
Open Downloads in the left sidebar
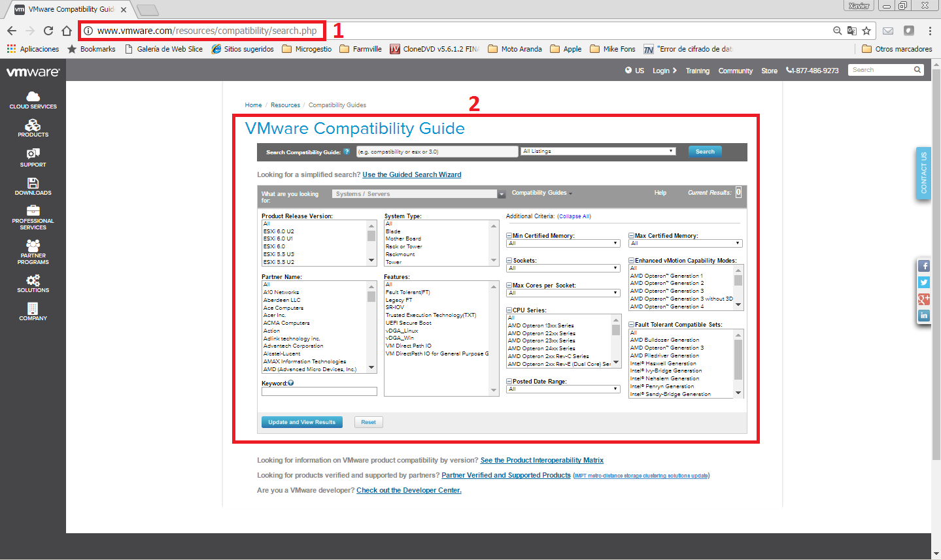(33, 186)
